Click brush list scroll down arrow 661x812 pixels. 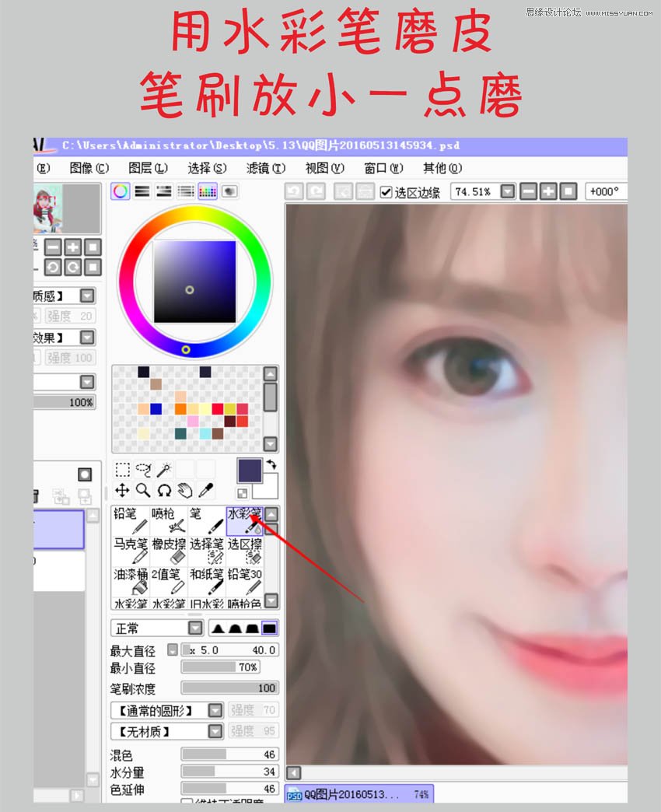271,600
